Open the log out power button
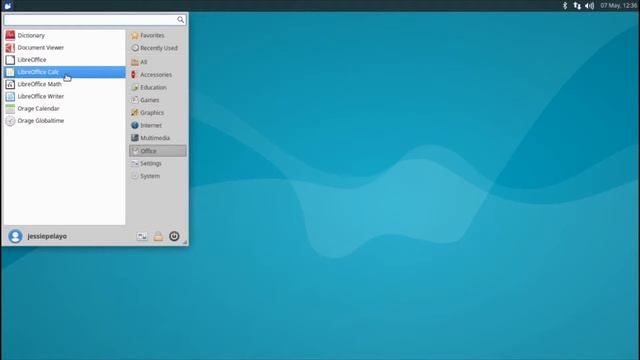 tap(174, 236)
